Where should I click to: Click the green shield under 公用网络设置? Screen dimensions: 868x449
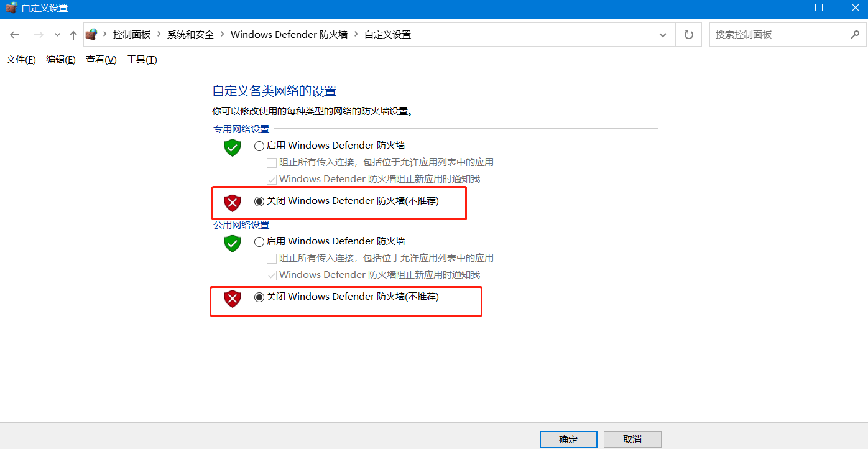[x=233, y=243]
